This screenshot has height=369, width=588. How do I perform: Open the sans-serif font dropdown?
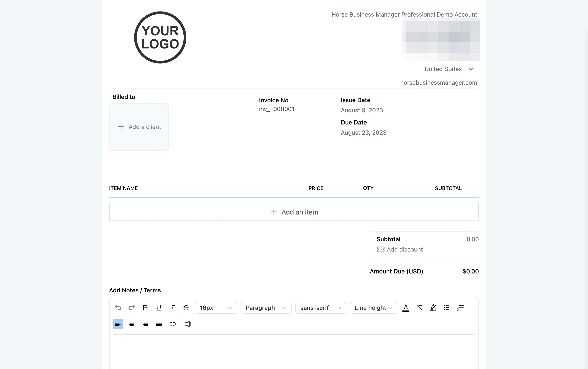(x=321, y=308)
